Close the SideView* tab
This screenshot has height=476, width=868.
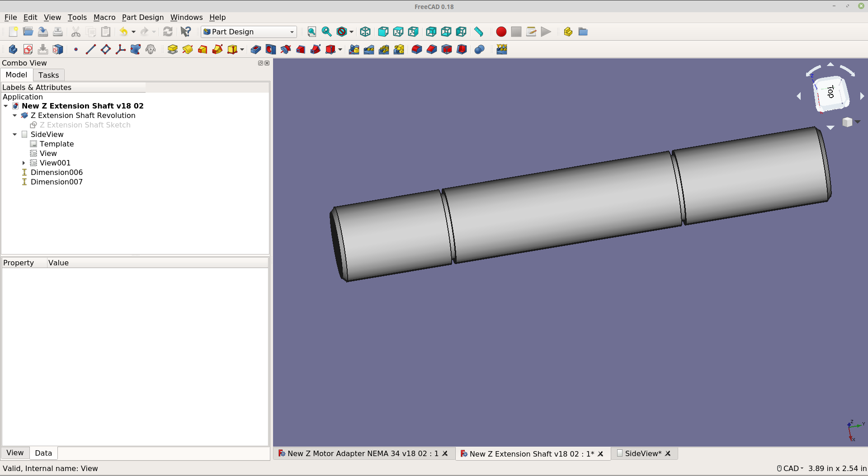click(668, 453)
